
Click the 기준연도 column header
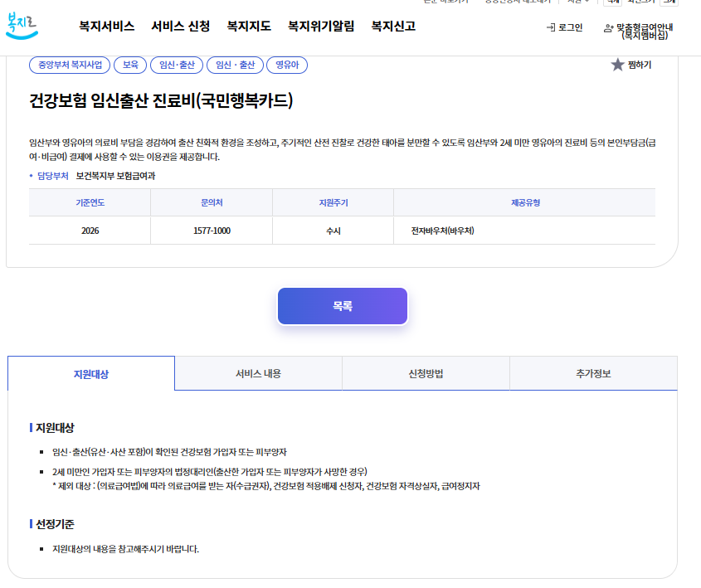tap(90, 203)
